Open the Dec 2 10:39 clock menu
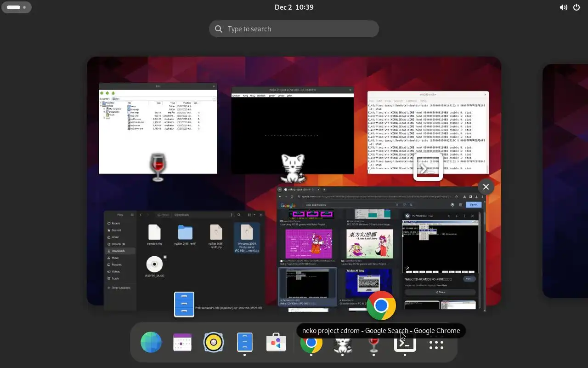The image size is (588, 368). coord(294,7)
